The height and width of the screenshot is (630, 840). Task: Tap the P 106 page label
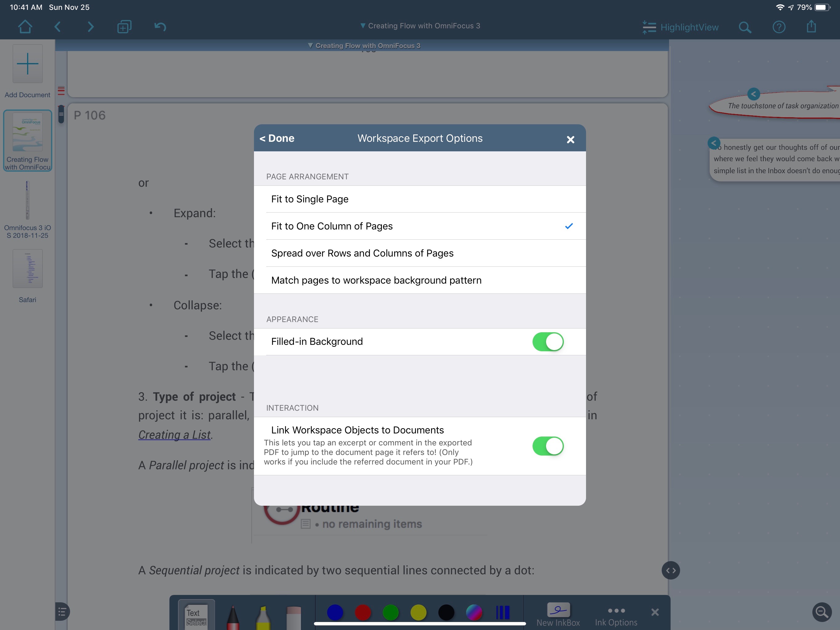pyautogui.click(x=89, y=115)
